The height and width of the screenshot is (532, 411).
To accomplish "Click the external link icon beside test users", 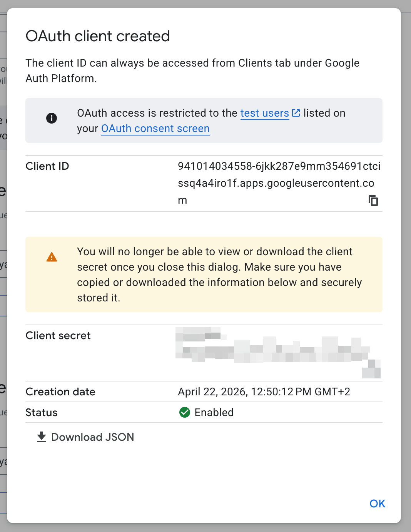I will click(x=296, y=113).
